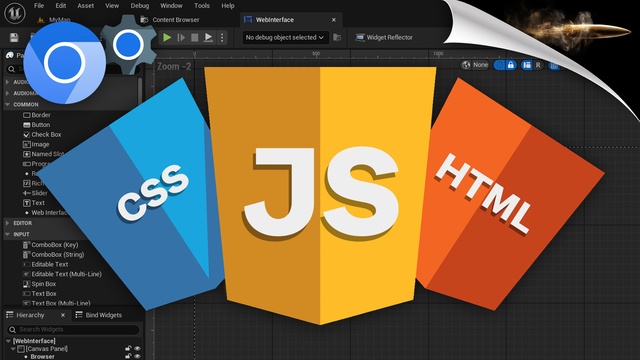The height and width of the screenshot is (360, 640).
Task: Open the Debug menu
Action: (x=140, y=6)
